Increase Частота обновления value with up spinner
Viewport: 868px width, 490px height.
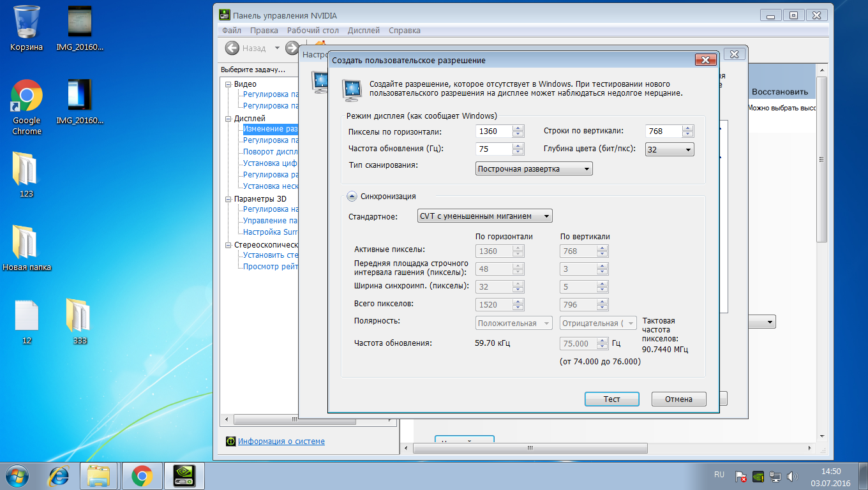click(518, 146)
